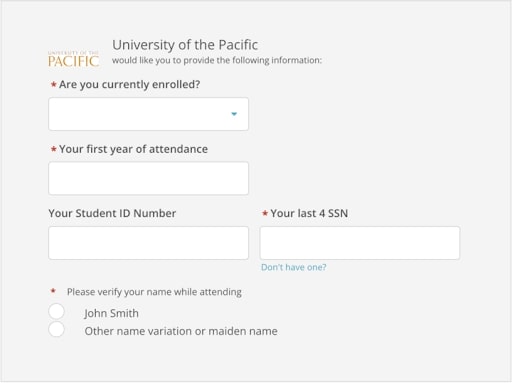The image size is (512, 383).
Task: Click the University of the Pacific logo
Action: (x=73, y=59)
